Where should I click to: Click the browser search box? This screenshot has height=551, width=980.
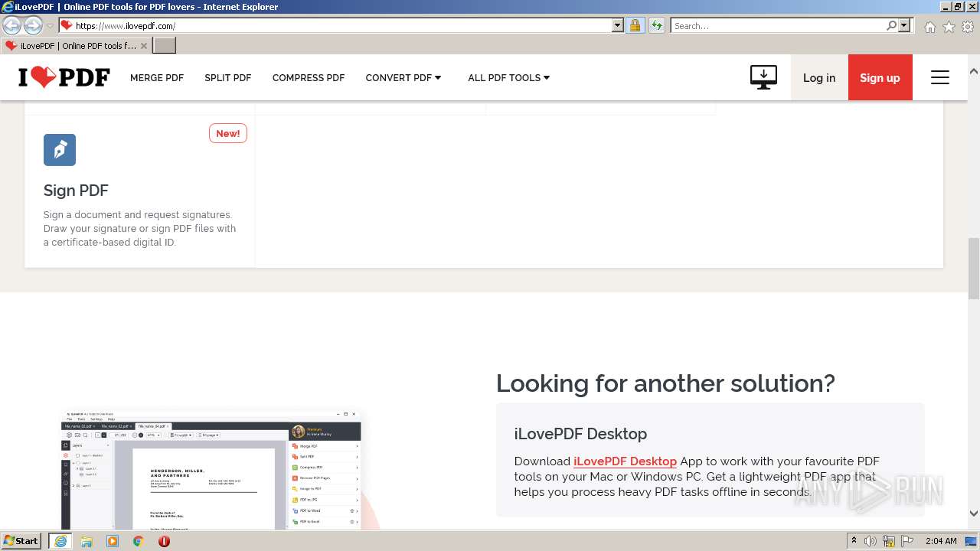(778, 25)
